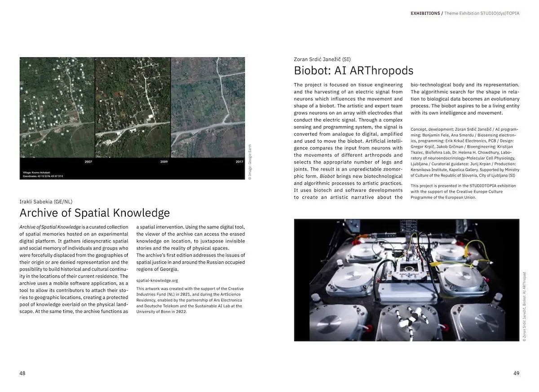Select Theme Exhibition STUDIO(dys)TOPIA header text

tap(482, 13)
